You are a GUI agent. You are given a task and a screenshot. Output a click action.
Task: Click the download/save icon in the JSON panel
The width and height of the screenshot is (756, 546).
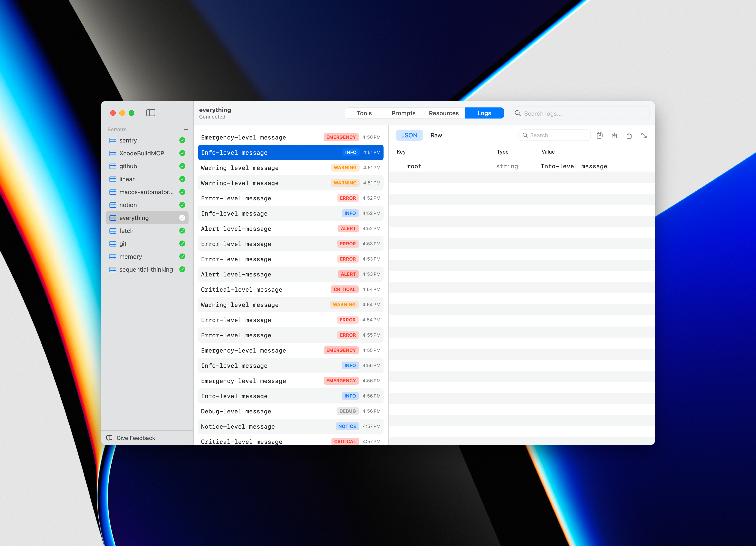point(614,135)
